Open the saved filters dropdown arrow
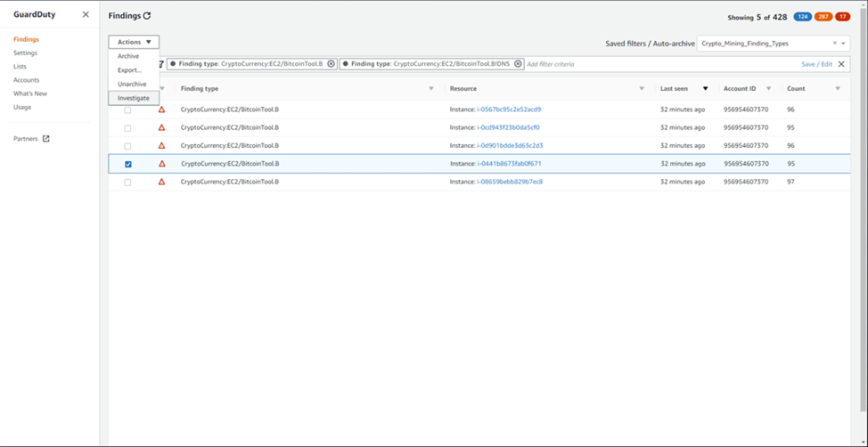Screen dimensions: 868x447 click(843, 43)
